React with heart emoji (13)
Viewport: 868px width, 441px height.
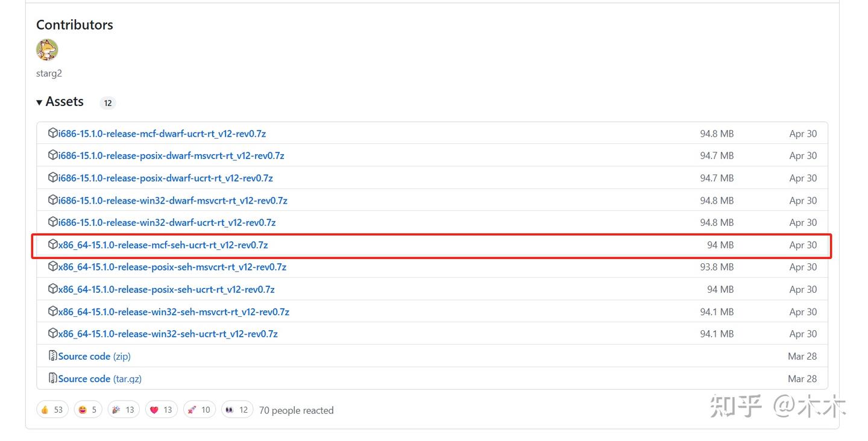pos(161,410)
